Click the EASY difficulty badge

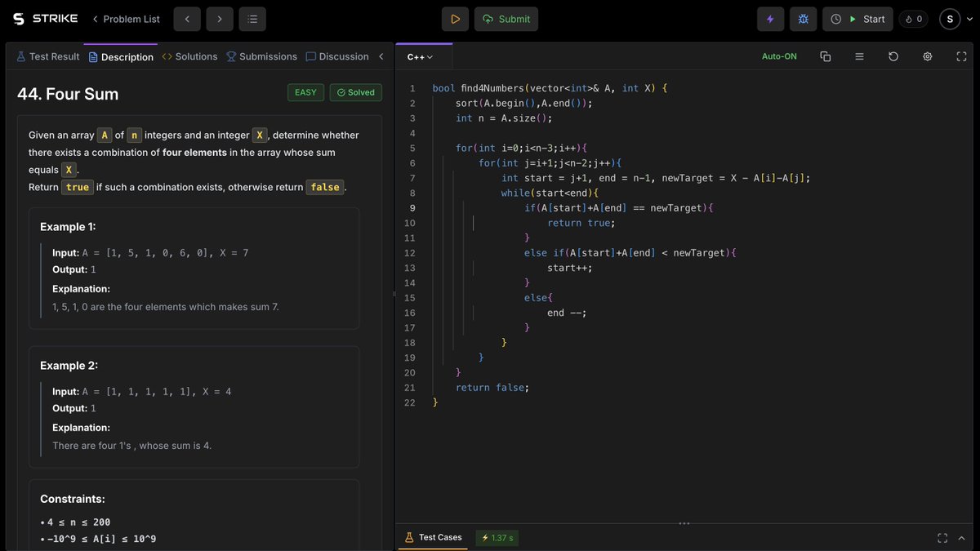tap(305, 92)
